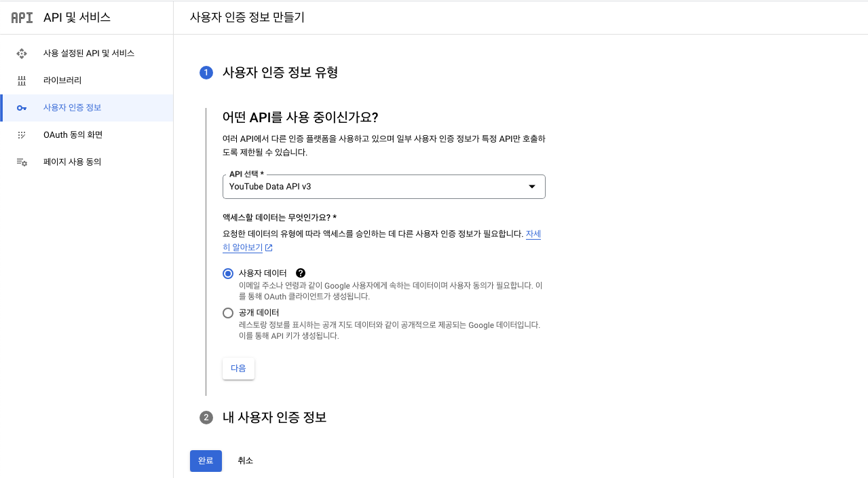The height and width of the screenshot is (478, 868).
Task: Click the key icon for credentials
Action: coord(22,108)
